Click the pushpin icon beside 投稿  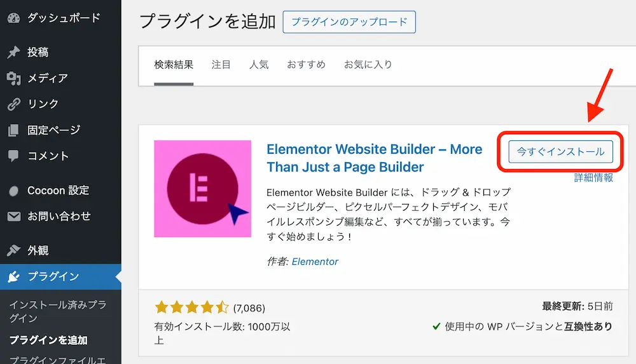click(13, 52)
